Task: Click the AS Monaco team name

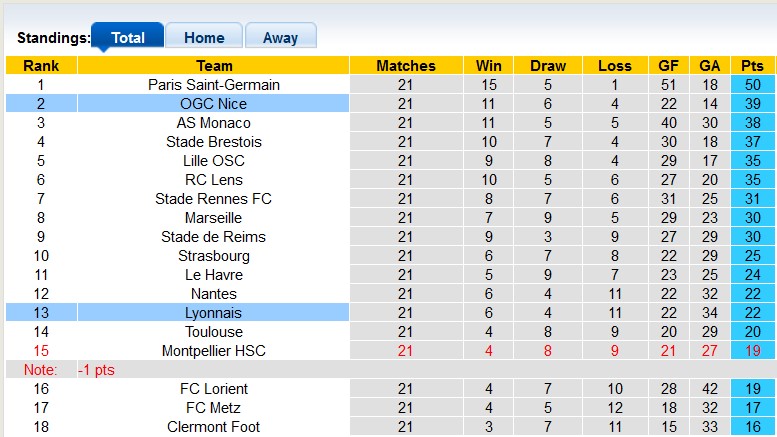Action: pyautogui.click(x=214, y=123)
